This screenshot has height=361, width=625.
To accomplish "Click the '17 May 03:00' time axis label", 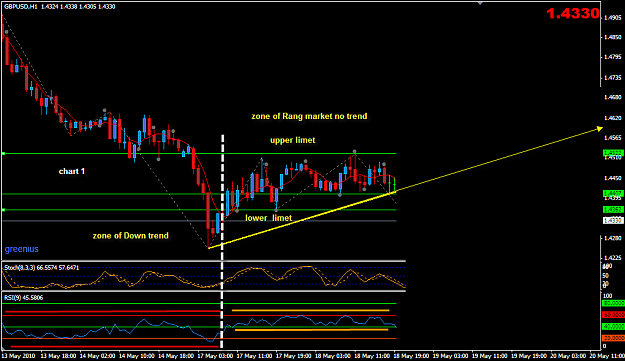I will click(215, 356).
